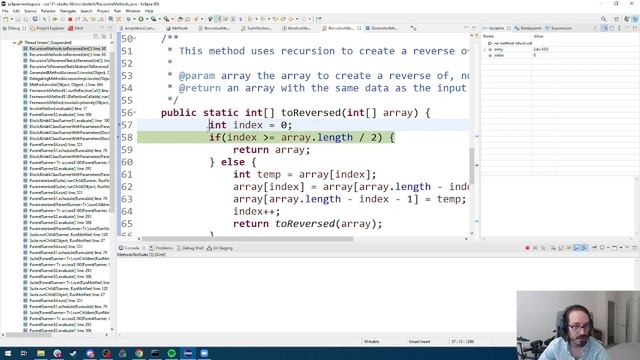640x360 pixels.
Task: Expand the array variable in Variables view
Action: [x=484, y=49]
